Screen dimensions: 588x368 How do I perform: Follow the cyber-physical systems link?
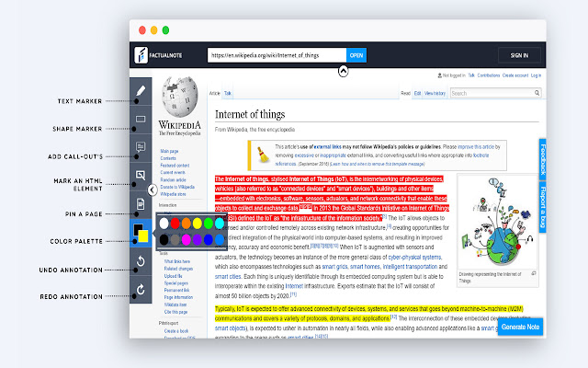(414, 258)
